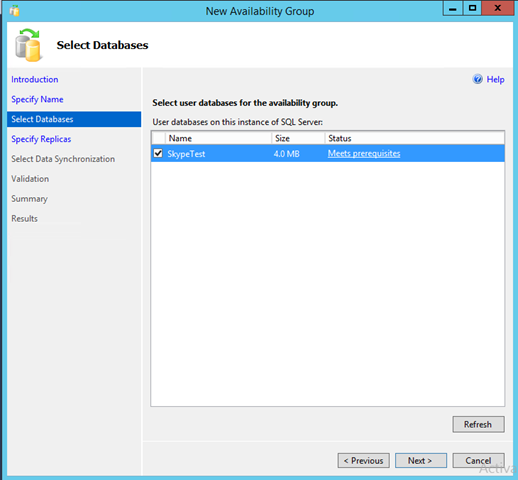Open the Meets prerequisites status link
Image resolution: width=518 pixels, height=480 pixels.
coord(364,154)
